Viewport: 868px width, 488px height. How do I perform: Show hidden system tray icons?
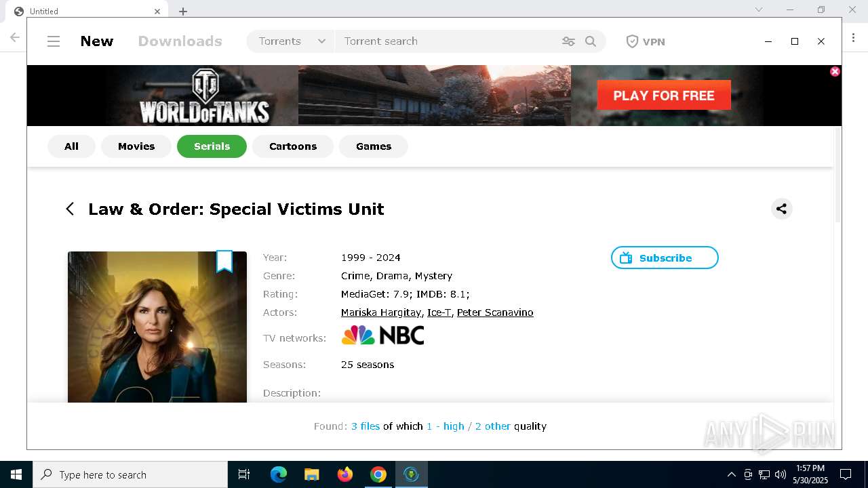pyautogui.click(x=731, y=474)
